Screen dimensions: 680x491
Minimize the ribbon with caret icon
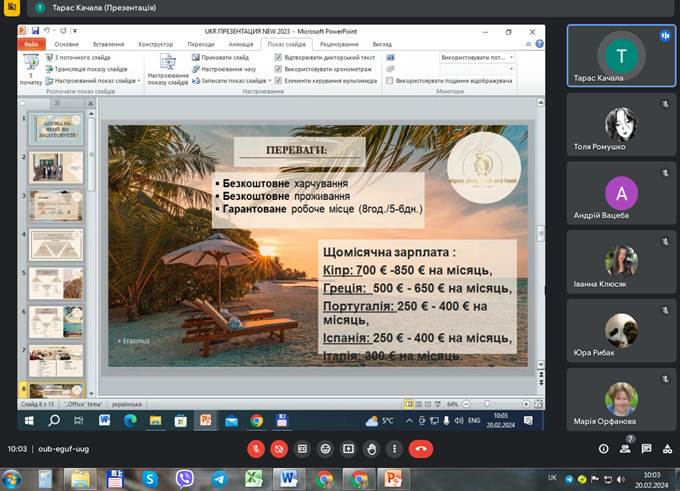[x=528, y=44]
